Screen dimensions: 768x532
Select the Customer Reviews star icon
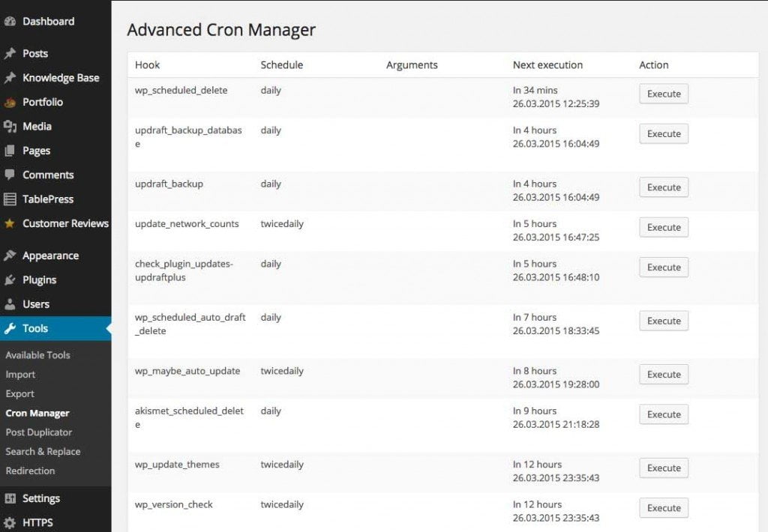[x=10, y=223]
